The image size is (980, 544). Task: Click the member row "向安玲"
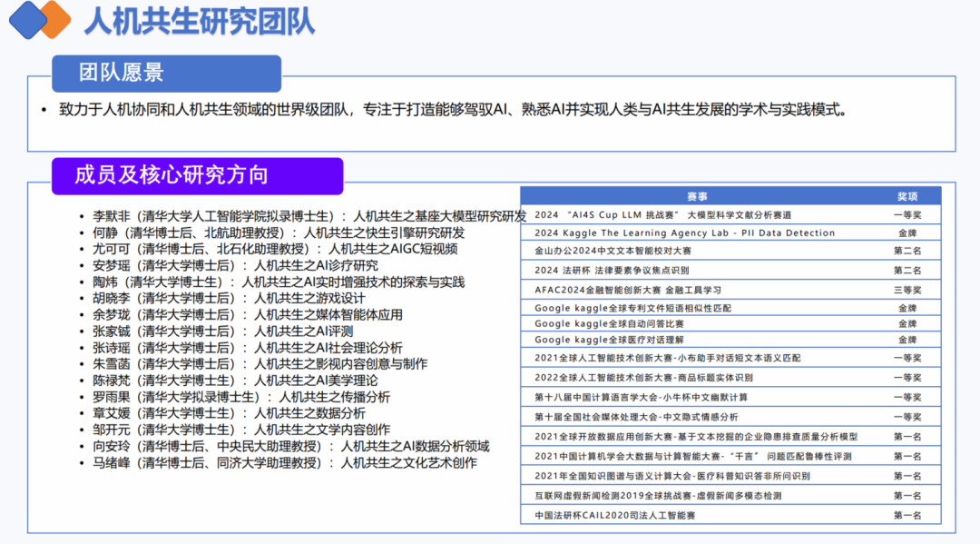pyautogui.click(x=291, y=447)
